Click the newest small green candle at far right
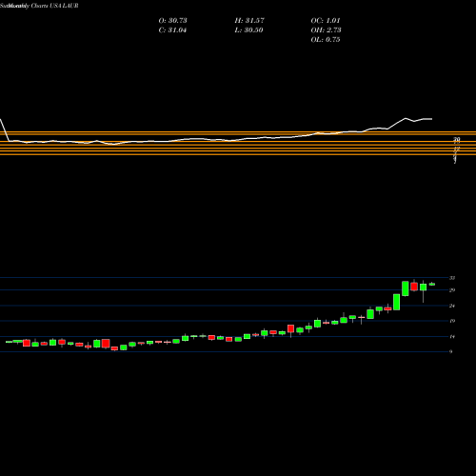This screenshot has height=476, width=476. tap(432, 284)
